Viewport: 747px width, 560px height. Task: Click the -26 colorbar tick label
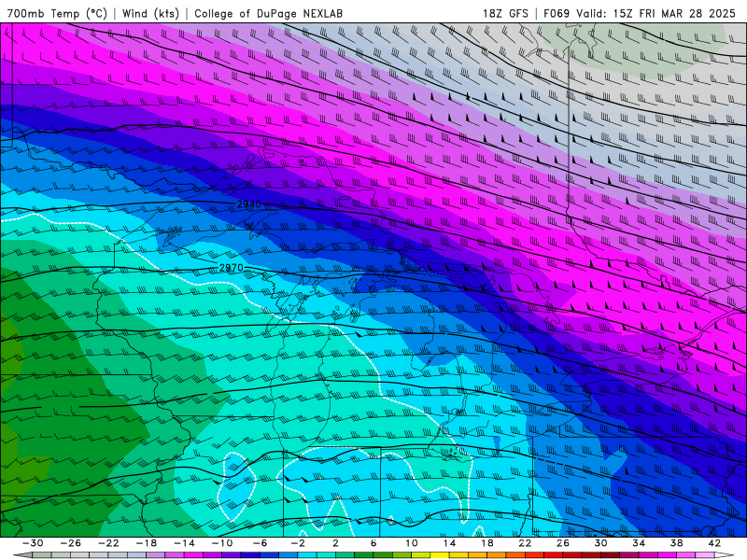point(71,543)
